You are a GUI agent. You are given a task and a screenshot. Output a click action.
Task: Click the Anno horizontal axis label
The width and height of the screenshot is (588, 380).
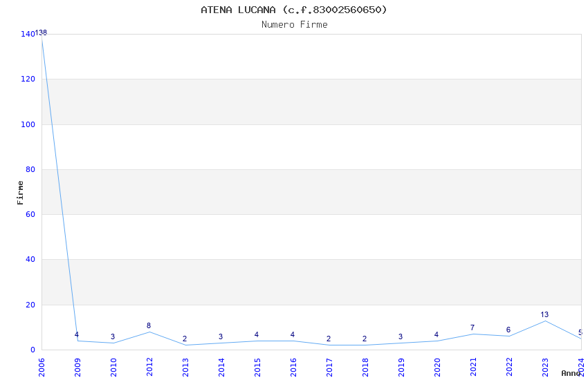571,373
